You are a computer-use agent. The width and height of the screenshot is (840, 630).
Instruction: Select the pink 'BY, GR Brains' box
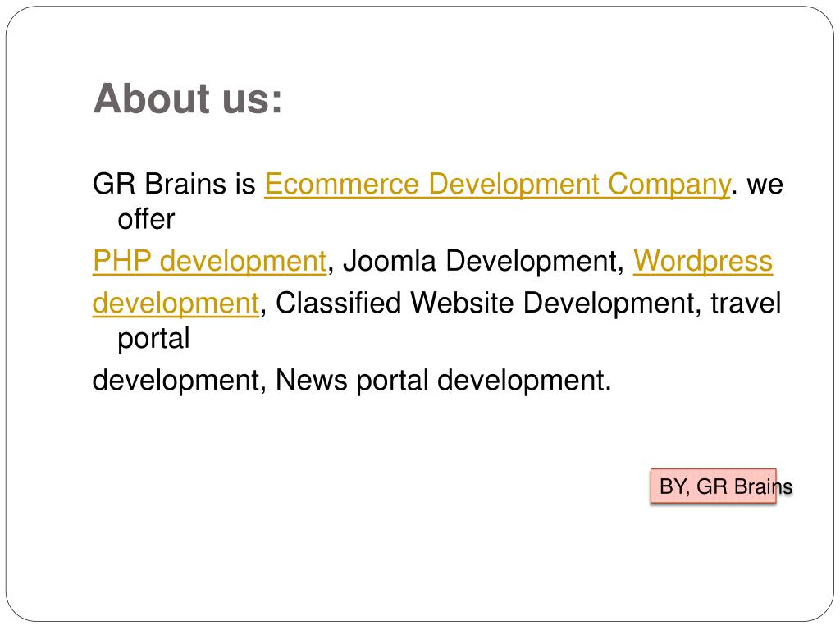(x=714, y=486)
